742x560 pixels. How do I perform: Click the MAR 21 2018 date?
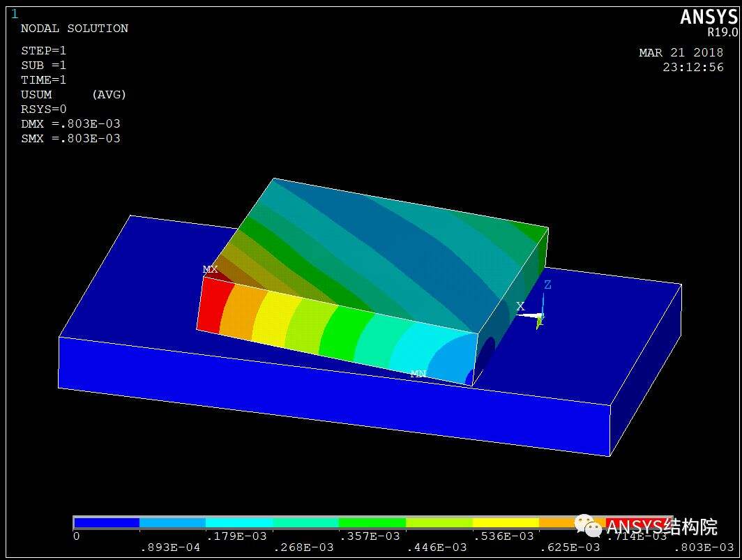(x=681, y=52)
